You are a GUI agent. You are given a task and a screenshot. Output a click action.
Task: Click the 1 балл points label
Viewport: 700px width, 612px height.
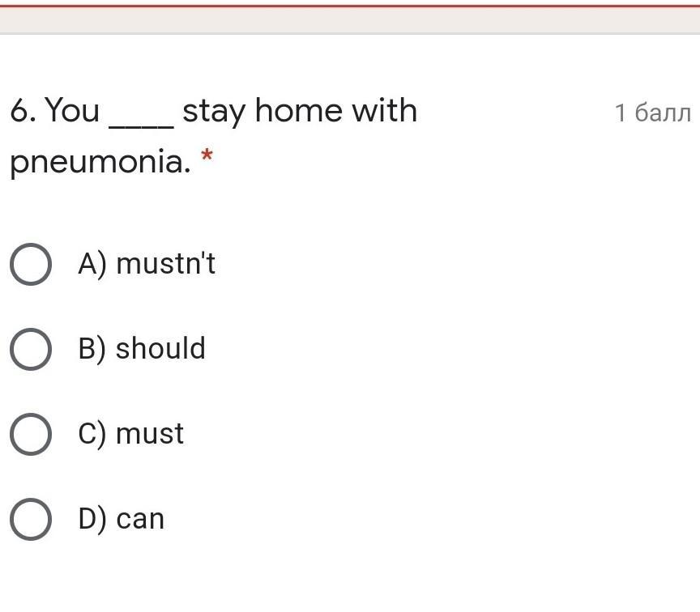(x=653, y=113)
